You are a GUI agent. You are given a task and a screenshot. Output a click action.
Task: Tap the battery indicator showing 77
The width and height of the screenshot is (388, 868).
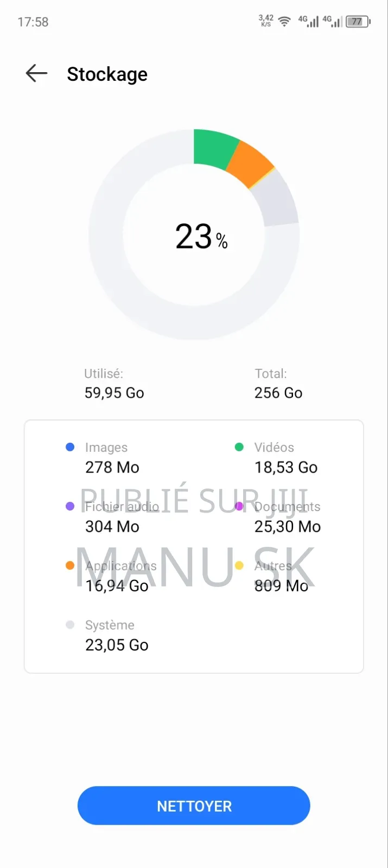tap(358, 21)
